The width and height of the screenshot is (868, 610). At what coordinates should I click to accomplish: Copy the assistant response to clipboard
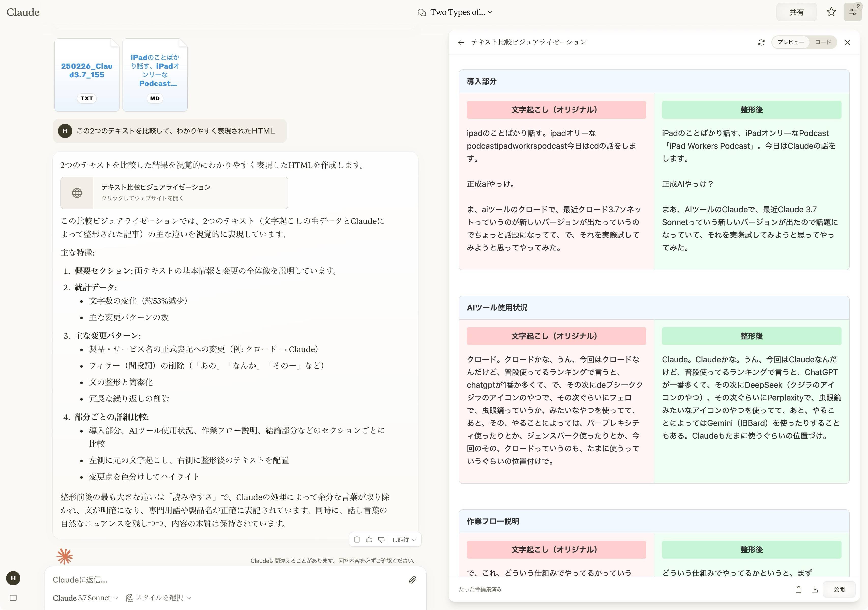pos(357,540)
